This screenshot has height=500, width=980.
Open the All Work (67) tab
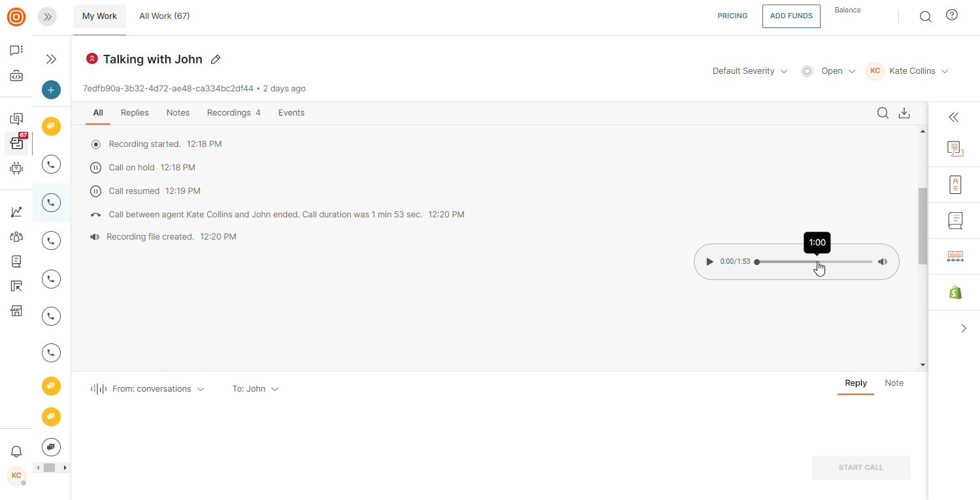pos(164,16)
